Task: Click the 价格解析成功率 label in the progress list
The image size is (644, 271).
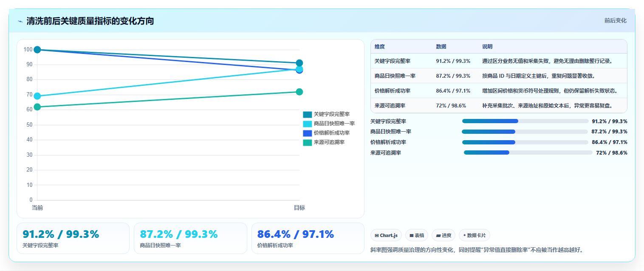Action: point(388,142)
